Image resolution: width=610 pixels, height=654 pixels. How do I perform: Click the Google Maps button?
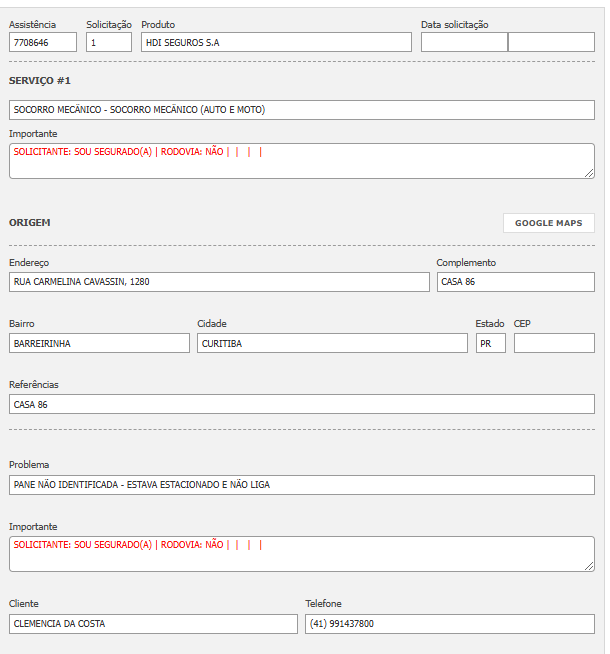point(548,223)
